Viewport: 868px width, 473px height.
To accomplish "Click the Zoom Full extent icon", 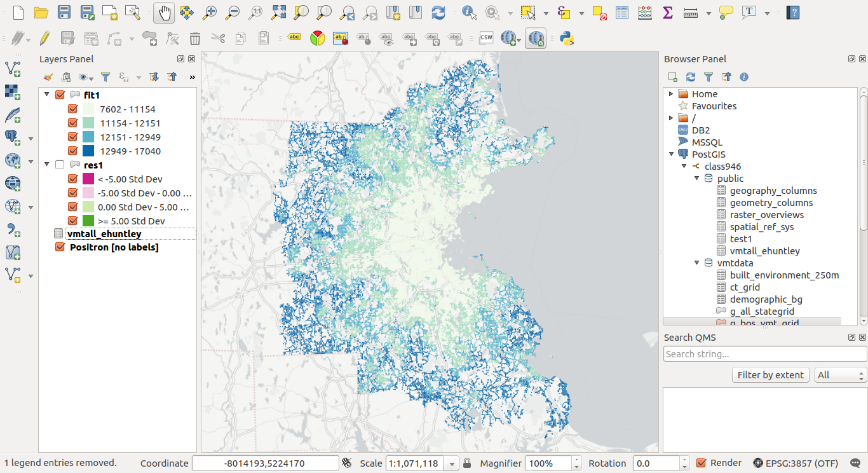I will (x=278, y=12).
